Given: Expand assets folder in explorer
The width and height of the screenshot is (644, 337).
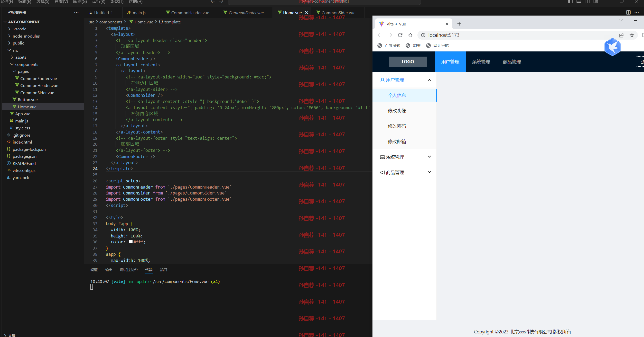Looking at the screenshot, I should pos(43,57).
